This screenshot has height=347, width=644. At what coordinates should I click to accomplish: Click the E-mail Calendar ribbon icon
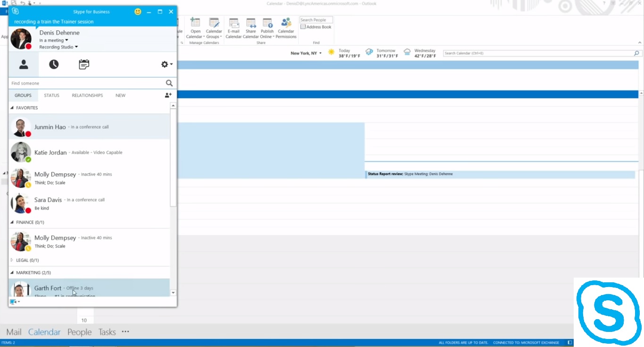click(x=234, y=24)
